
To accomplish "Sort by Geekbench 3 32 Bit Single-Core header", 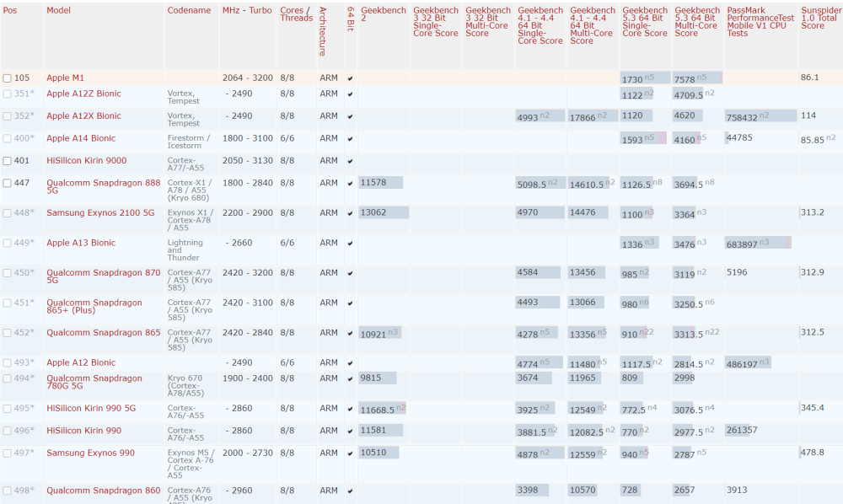I will point(436,22).
